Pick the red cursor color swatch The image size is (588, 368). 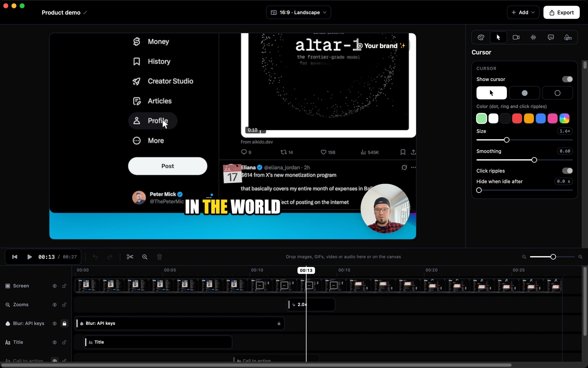(x=517, y=118)
